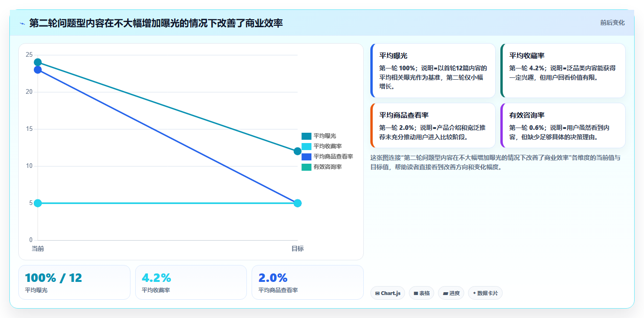Select the 平均收藏率 data point at 当前
The width and height of the screenshot is (644, 318).
tap(38, 203)
